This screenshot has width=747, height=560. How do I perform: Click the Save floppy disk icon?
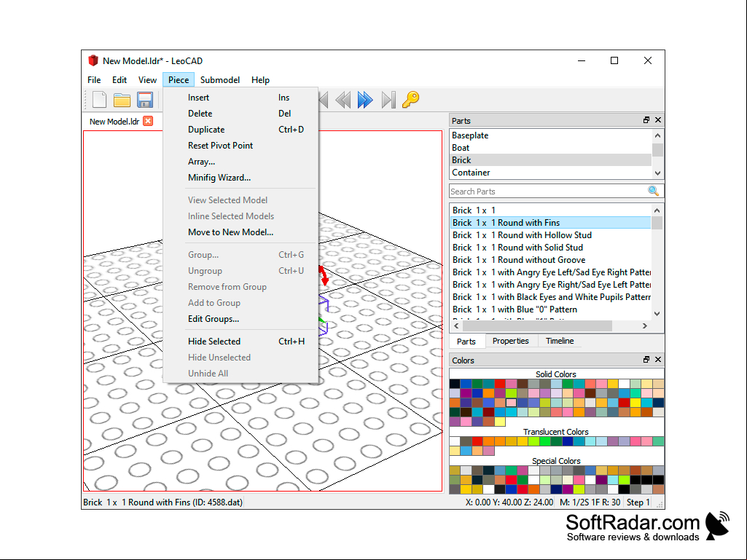(145, 100)
